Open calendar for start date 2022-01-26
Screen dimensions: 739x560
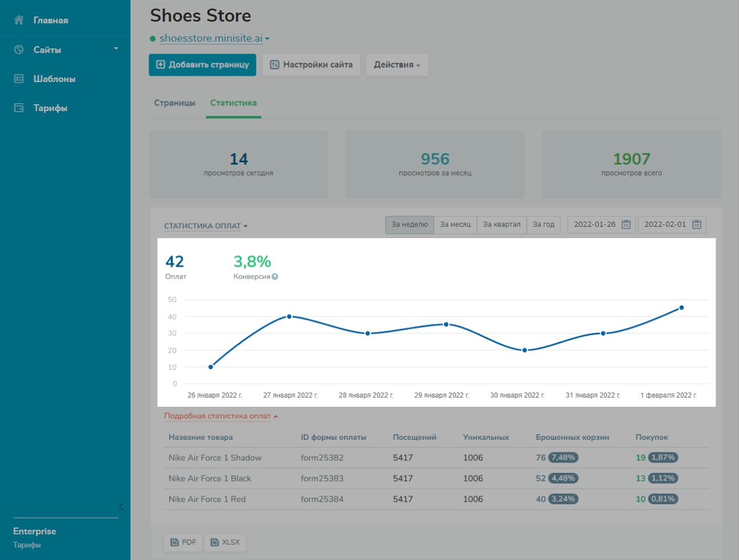pos(626,224)
